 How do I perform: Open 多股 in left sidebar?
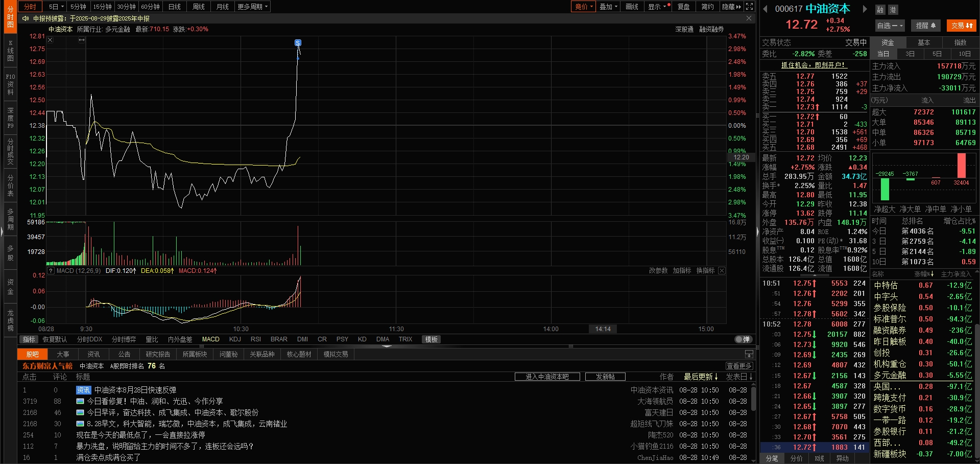[x=10, y=253]
